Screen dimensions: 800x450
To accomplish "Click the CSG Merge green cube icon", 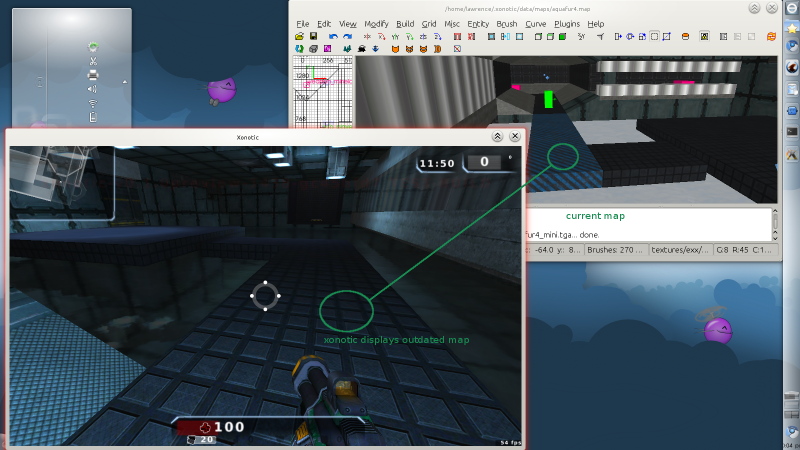I will 562,37.
